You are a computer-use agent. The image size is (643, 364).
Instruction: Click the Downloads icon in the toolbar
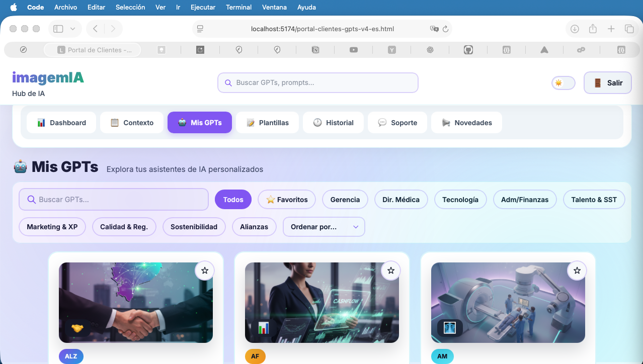(x=574, y=29)
